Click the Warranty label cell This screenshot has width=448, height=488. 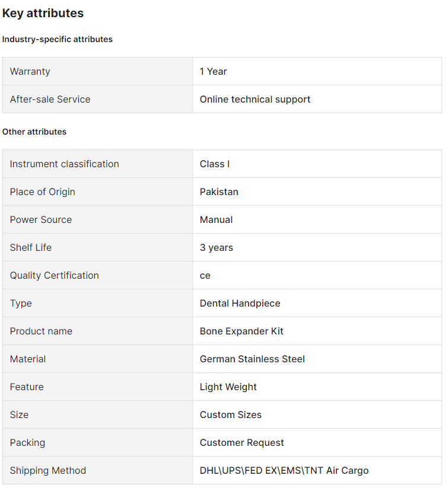30,71
